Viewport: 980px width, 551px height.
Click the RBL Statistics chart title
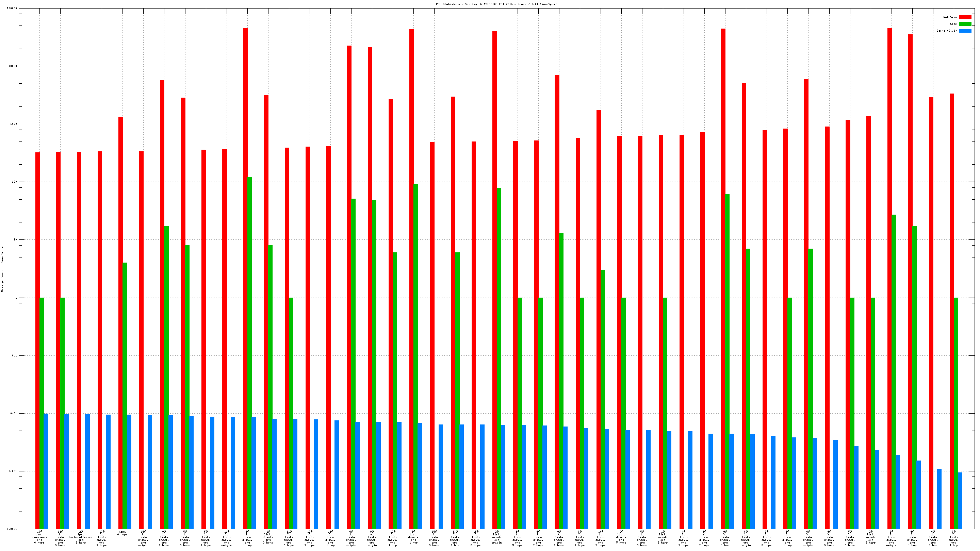pos(496,4)
